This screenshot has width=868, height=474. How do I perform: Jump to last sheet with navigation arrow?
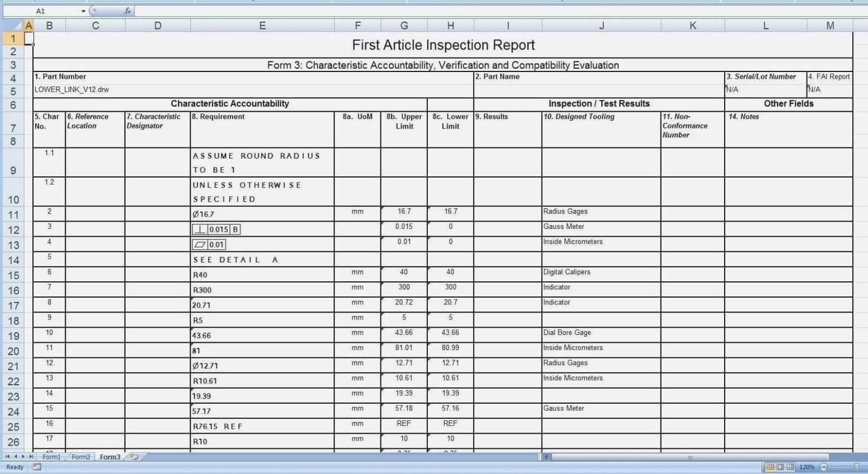pos(31,457)
